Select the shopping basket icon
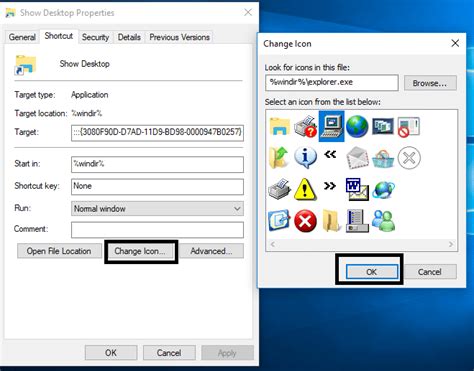Image resolution: width=474 pixels, height=371 pixels. 383,158
